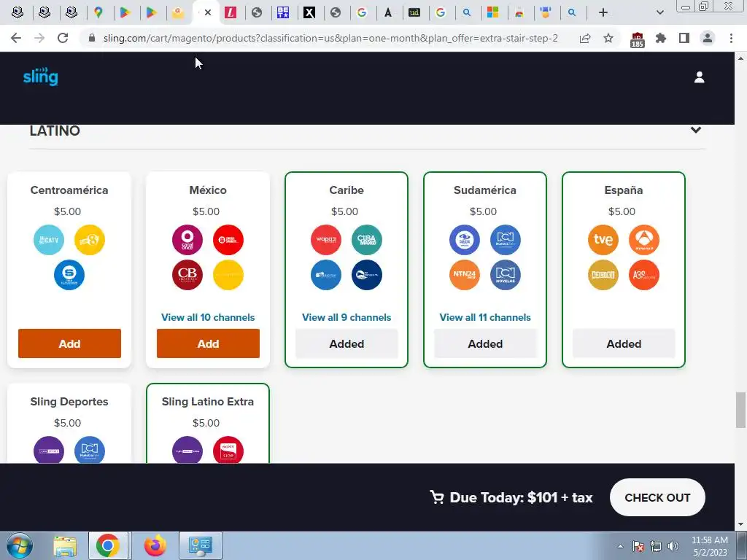The width and height of the screenshot is (747, 560).
Task: Collapse the LATINO section chevron
Action: 695,130
